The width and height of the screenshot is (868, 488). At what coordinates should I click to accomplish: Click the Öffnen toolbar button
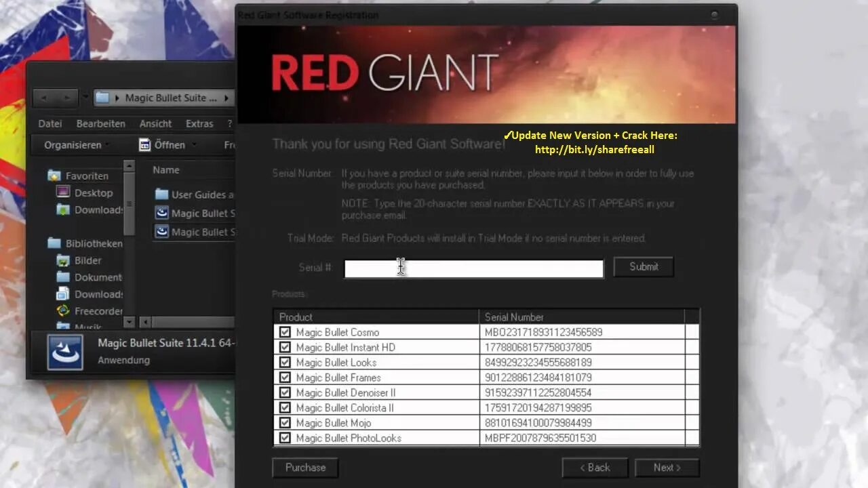point(163,144)
